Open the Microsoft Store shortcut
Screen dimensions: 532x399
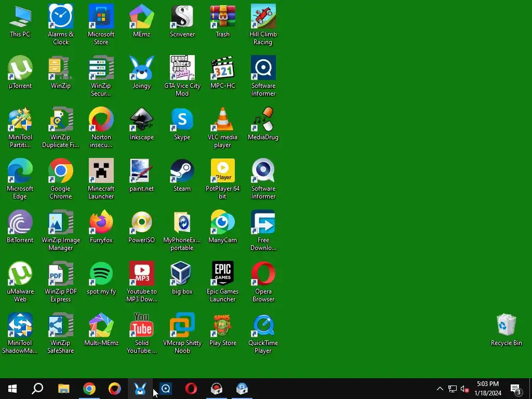tap(101, 24)
